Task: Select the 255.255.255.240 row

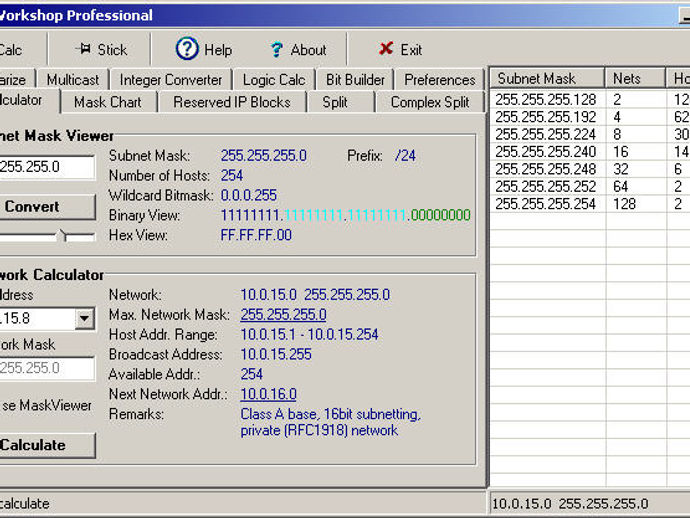Action: pos(590,152)
